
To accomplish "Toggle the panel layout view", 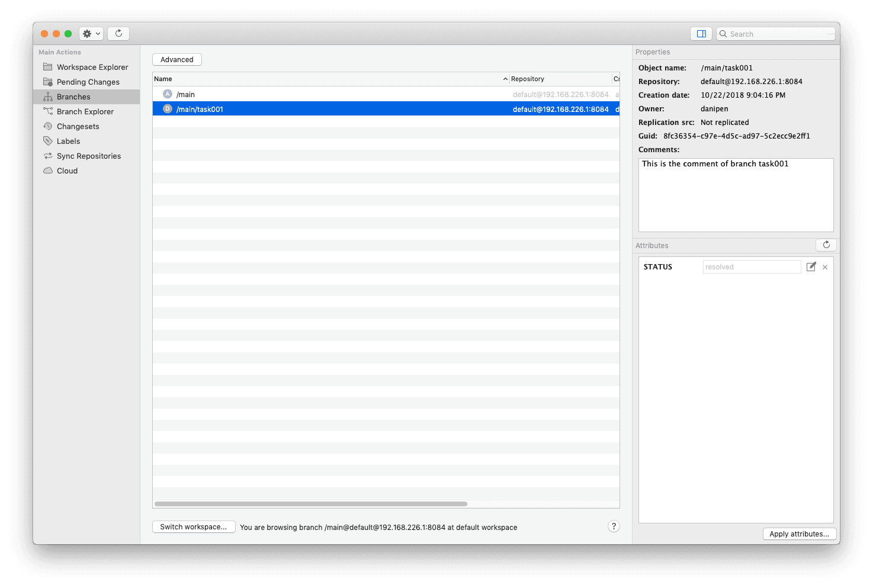I will [701, 33].
